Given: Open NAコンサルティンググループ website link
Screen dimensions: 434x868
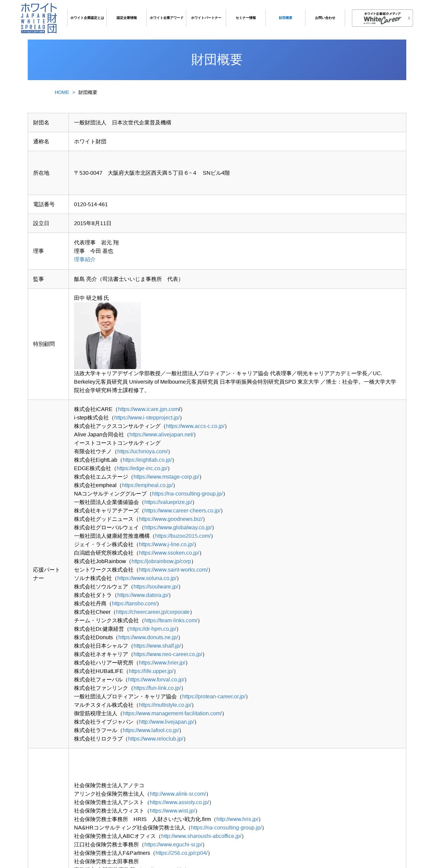Looking at the screenshot, I should point(188,494).
